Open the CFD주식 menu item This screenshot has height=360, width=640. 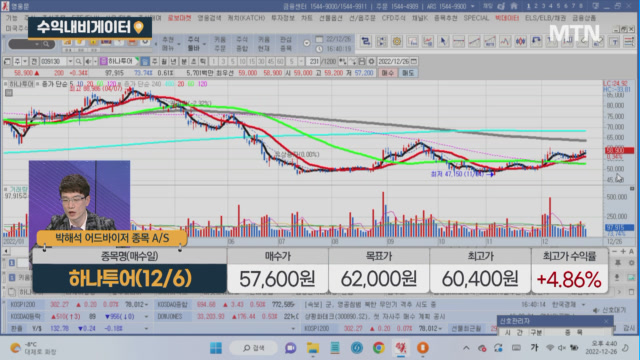point(393,18)
